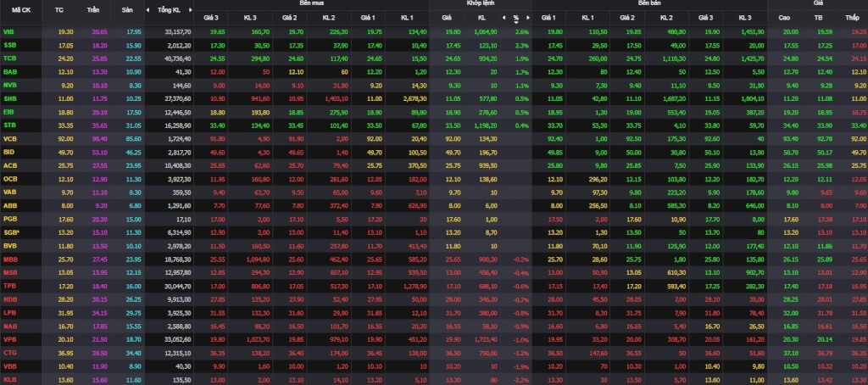This screenshot has width=868, height=385.
Task: Click the KL 3 header under Bên bán
Action: [745, 18]
